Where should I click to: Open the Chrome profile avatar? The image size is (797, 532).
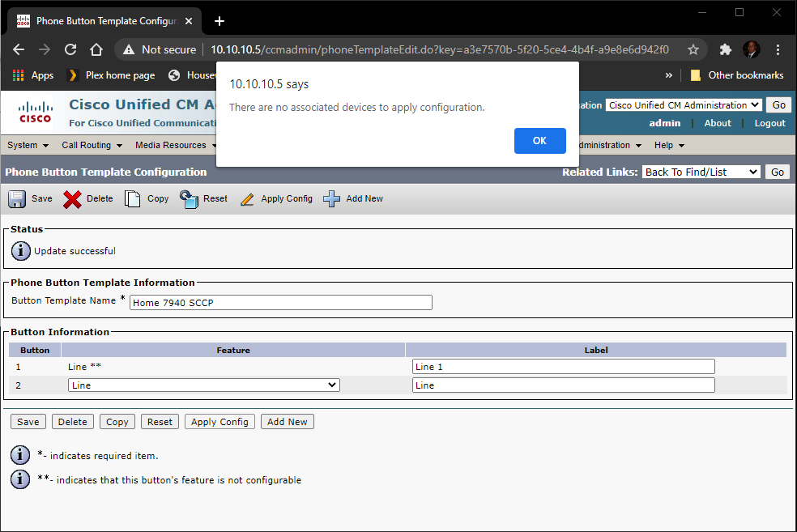752,49
